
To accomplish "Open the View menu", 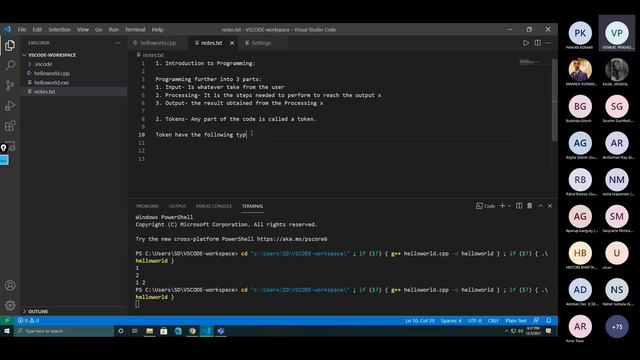I will [83, 29].
